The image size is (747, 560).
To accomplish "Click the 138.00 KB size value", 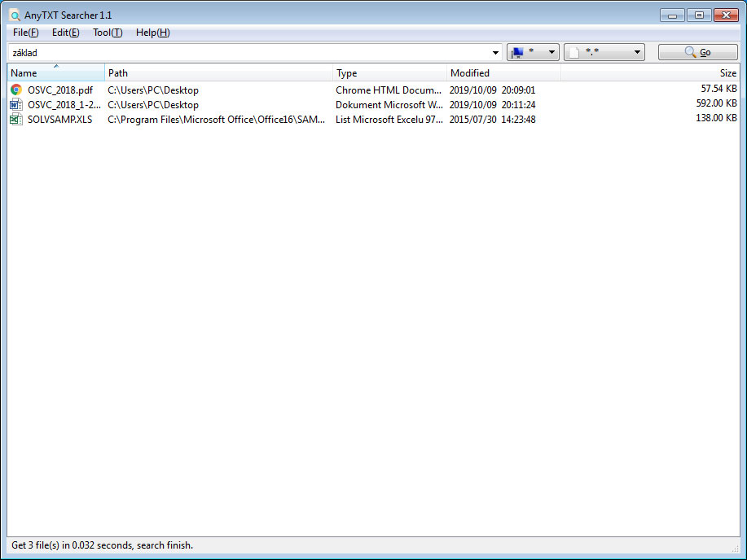I will tap(717, 118).
